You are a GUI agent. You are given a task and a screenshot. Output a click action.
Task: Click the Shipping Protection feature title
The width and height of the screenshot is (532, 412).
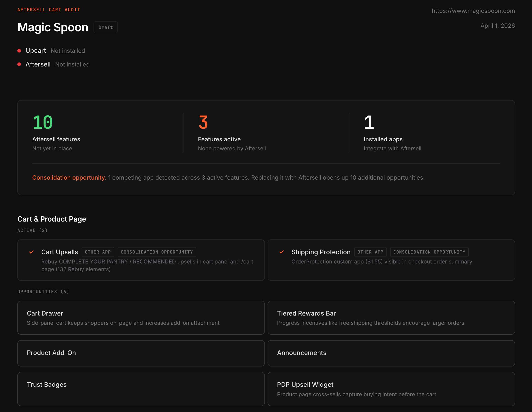pyautogui.click(x=321, y=252)
